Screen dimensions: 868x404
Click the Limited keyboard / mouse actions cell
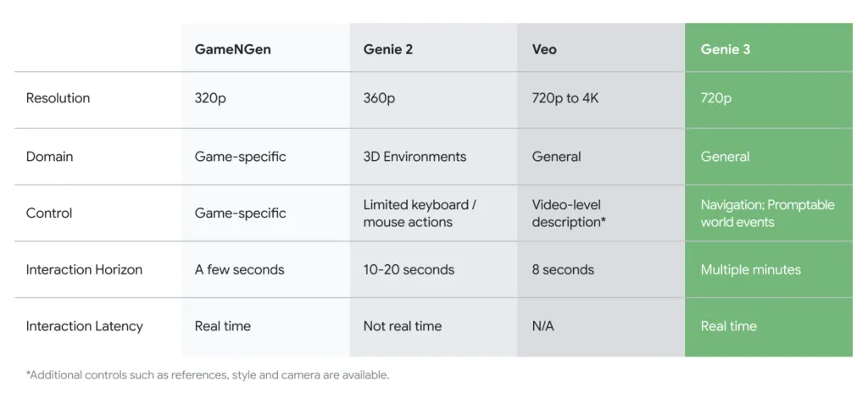point(420,213)
